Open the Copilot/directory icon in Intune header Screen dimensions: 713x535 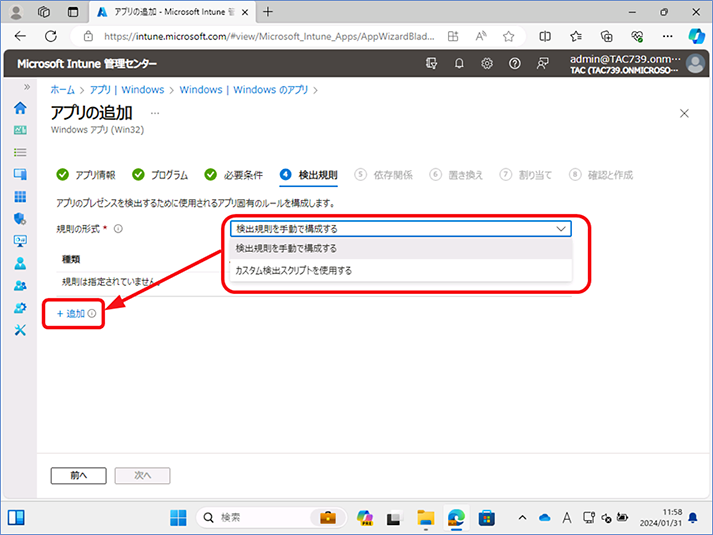pyautogui.click(x=431, y=64)
